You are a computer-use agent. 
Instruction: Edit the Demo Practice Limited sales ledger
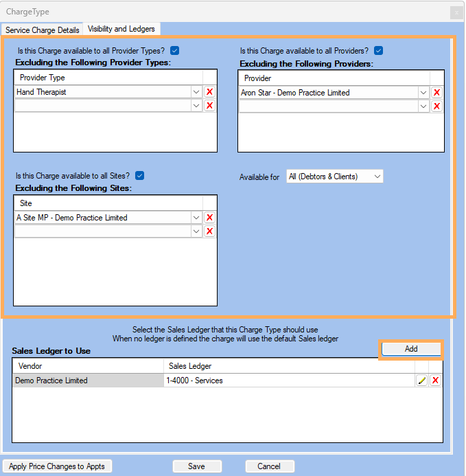(422, 381)
